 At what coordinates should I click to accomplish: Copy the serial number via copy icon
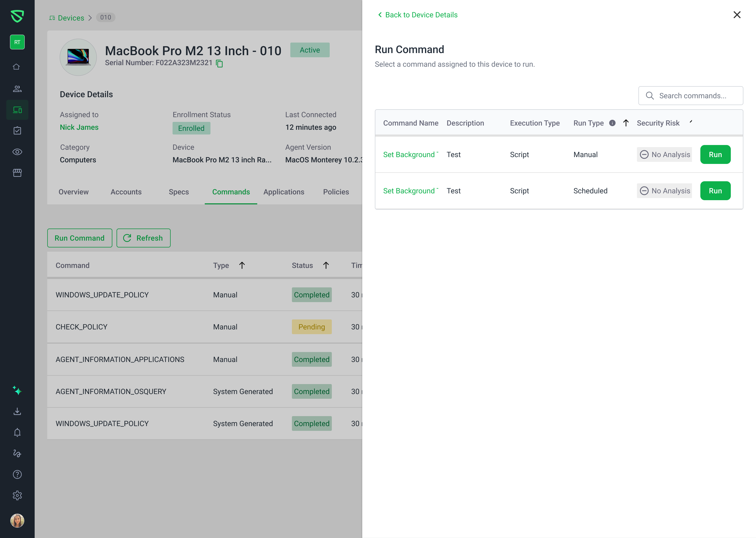219,63
